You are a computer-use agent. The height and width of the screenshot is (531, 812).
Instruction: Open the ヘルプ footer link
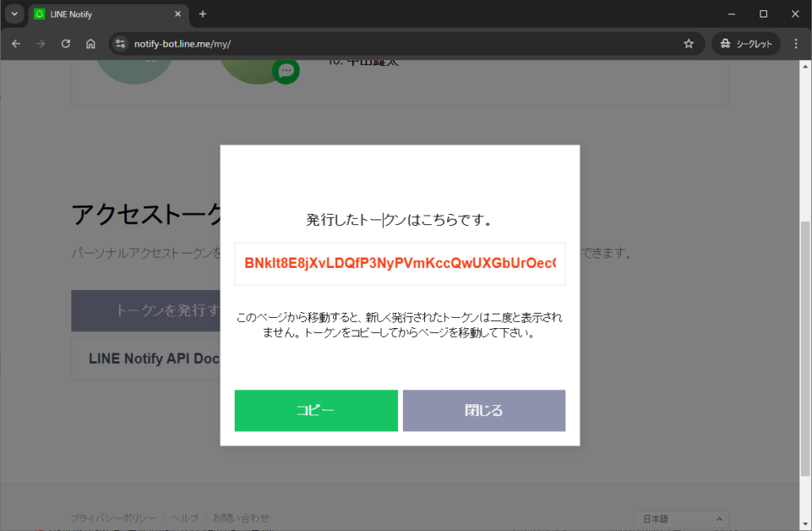(185, 518)
